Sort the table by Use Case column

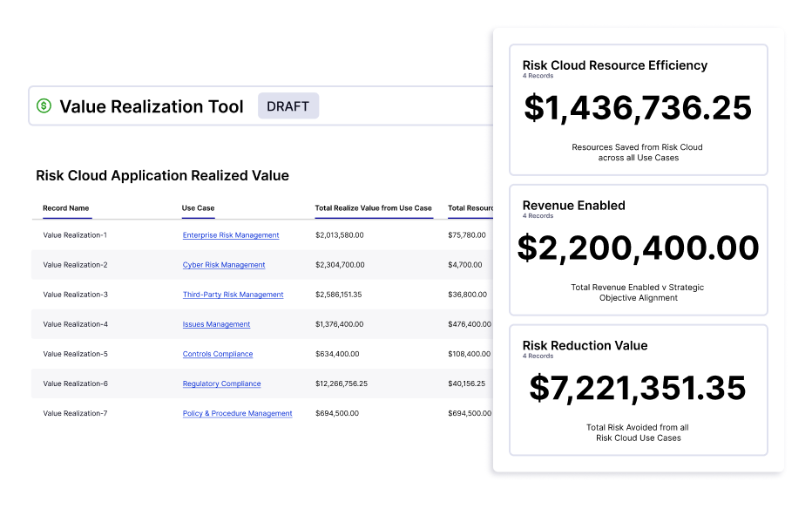[x=200, y=208]
